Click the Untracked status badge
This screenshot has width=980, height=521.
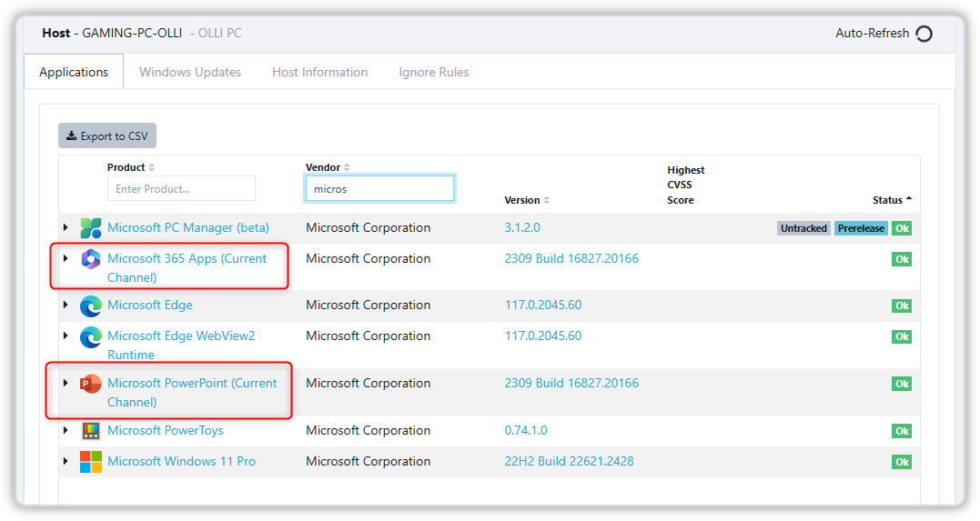(x=803, y=228)
